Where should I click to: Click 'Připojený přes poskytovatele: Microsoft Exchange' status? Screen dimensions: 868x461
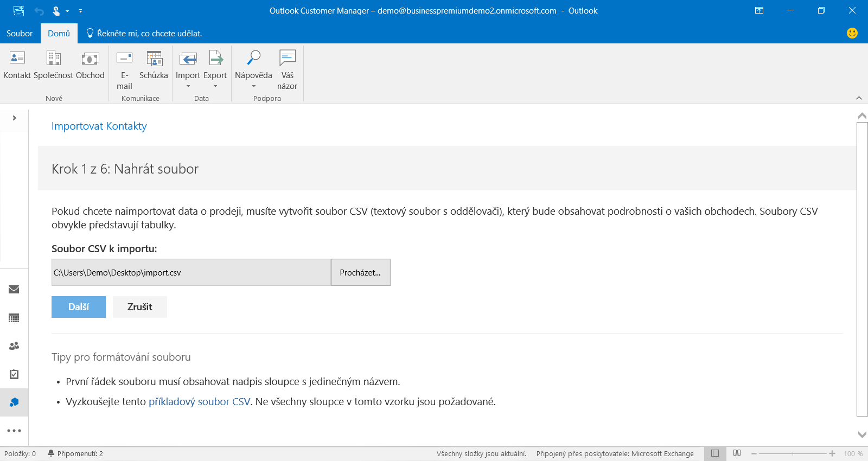615,453
